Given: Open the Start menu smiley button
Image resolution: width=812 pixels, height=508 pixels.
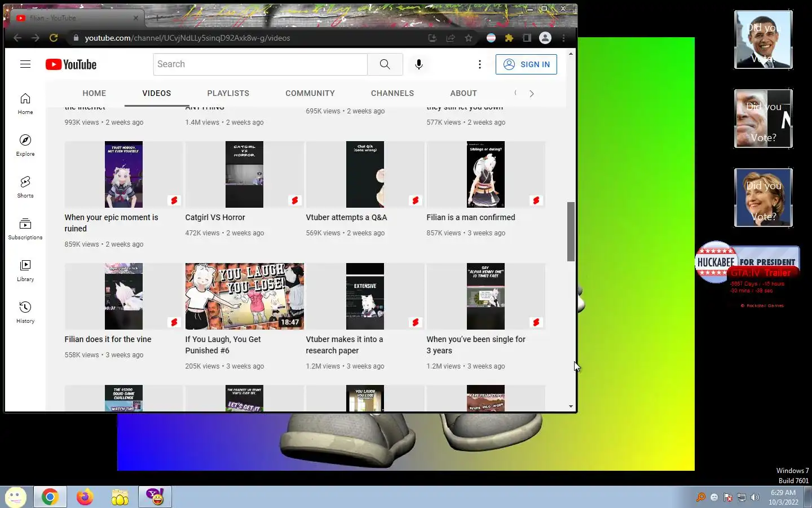Looking at the screenshot, I should [15, 497].
